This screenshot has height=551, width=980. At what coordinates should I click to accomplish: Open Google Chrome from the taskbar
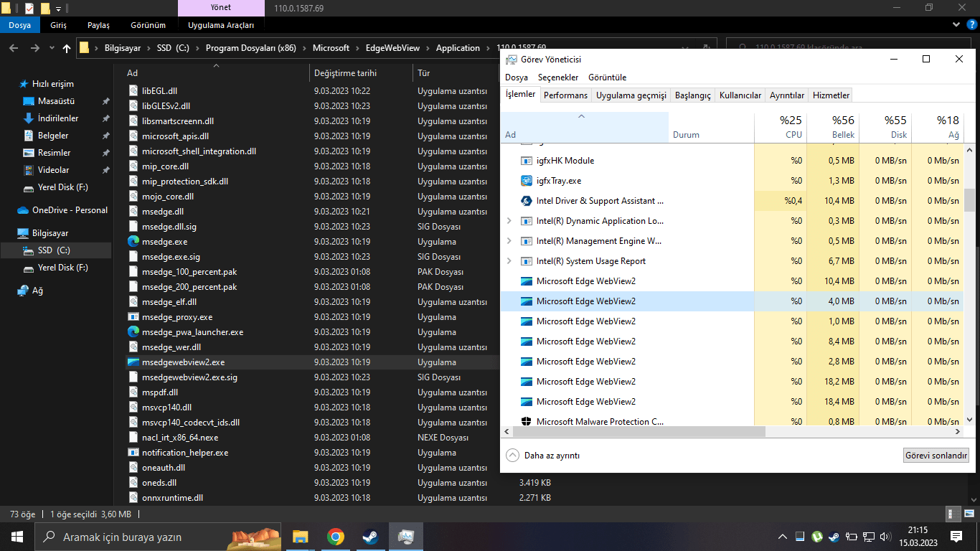[x=335, y=537]
